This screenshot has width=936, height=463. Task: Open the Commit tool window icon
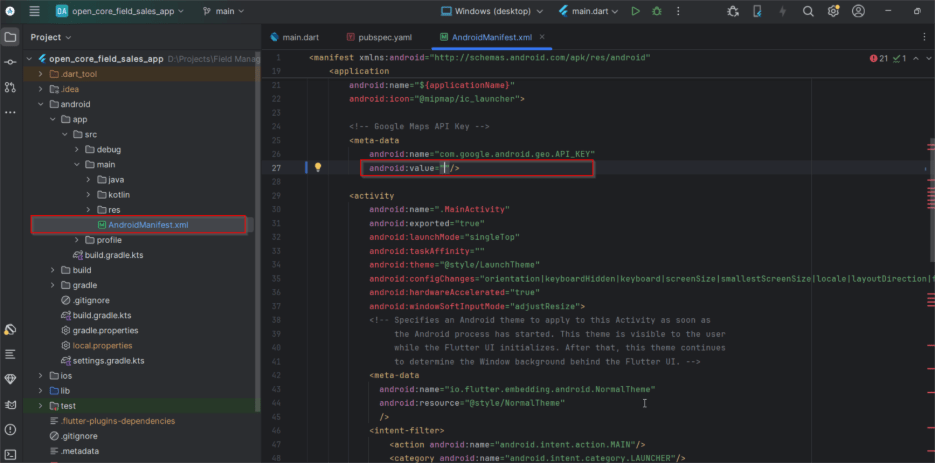[x=10, y=61]
